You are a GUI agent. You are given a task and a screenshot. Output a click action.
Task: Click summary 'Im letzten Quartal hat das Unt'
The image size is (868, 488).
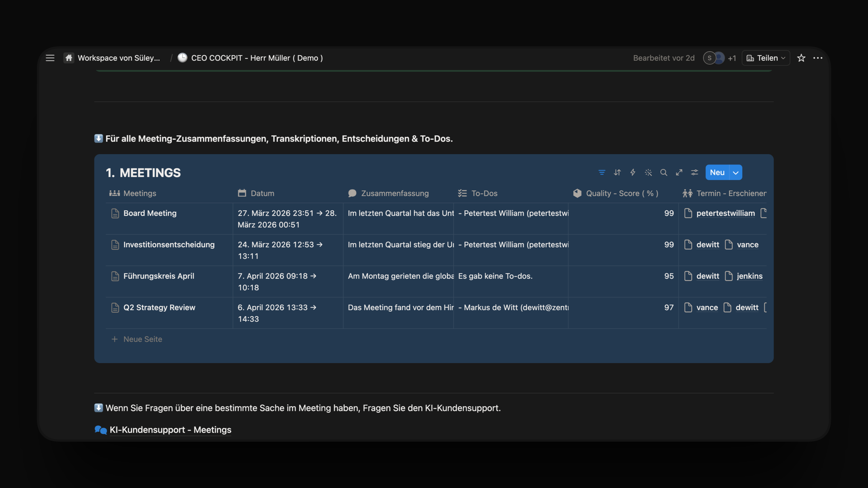[x=398, y=219]
